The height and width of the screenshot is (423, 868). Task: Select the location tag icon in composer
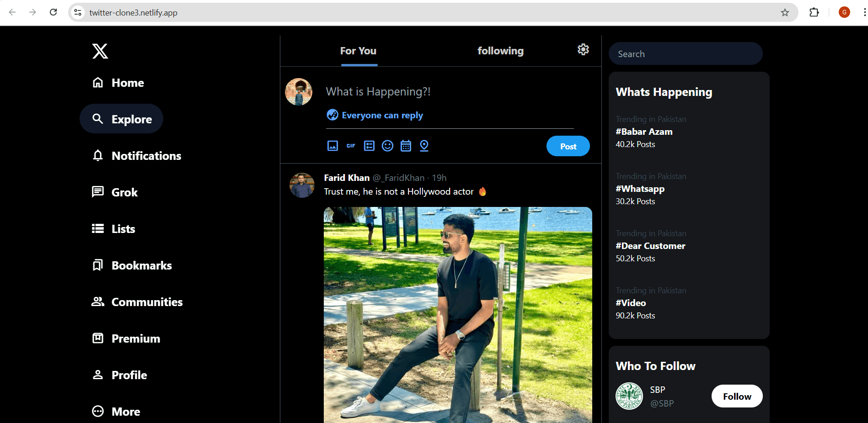[424, 146]
